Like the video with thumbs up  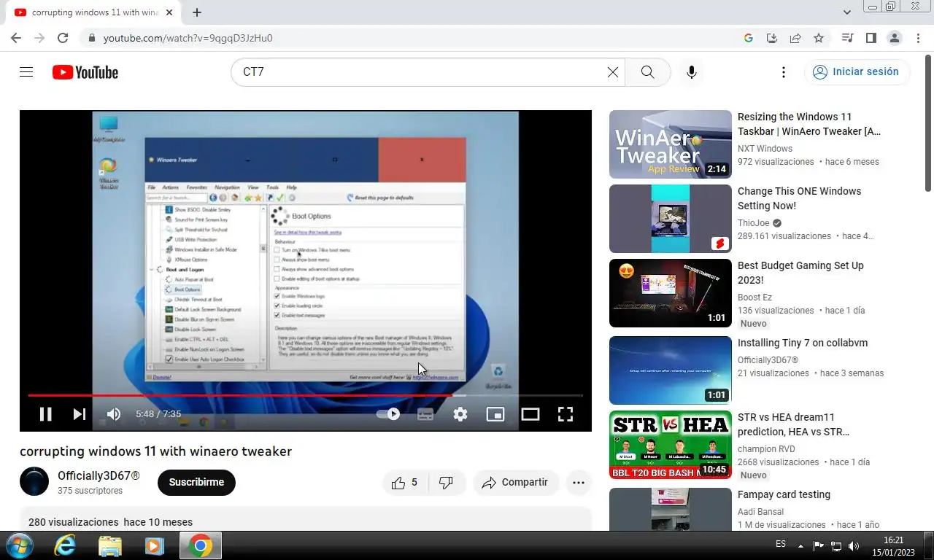click(406, 483)
